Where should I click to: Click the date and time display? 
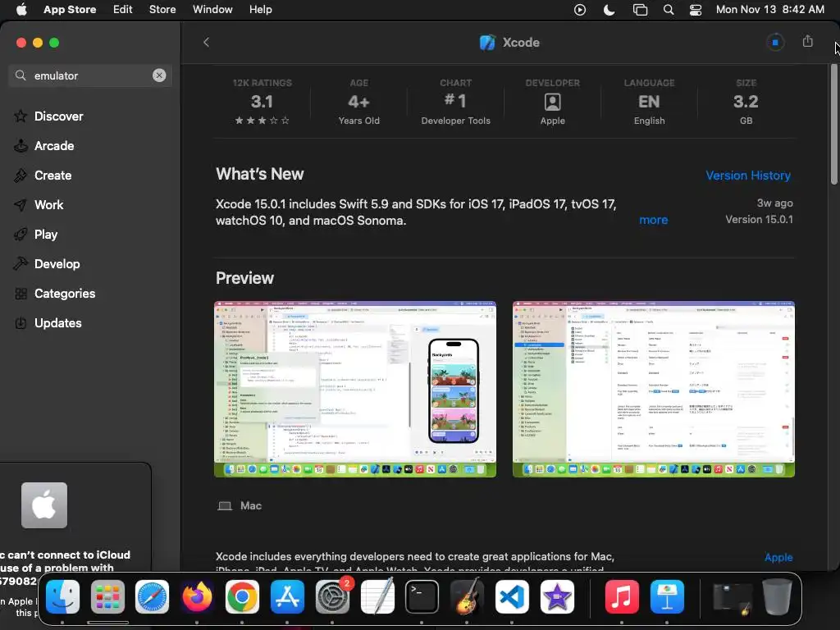click(769, 10)
